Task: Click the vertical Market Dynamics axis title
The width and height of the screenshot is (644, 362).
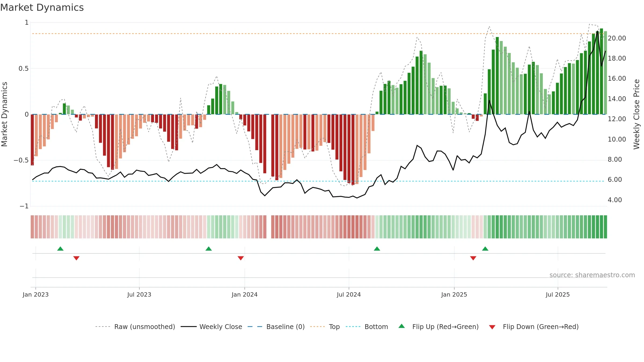Action: [x=4, y=114]
